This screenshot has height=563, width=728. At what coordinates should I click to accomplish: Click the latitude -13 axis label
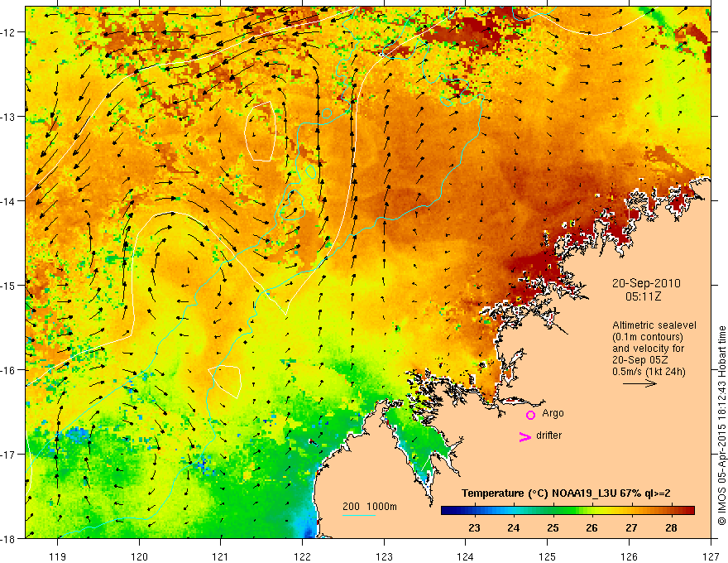point(8,116)
